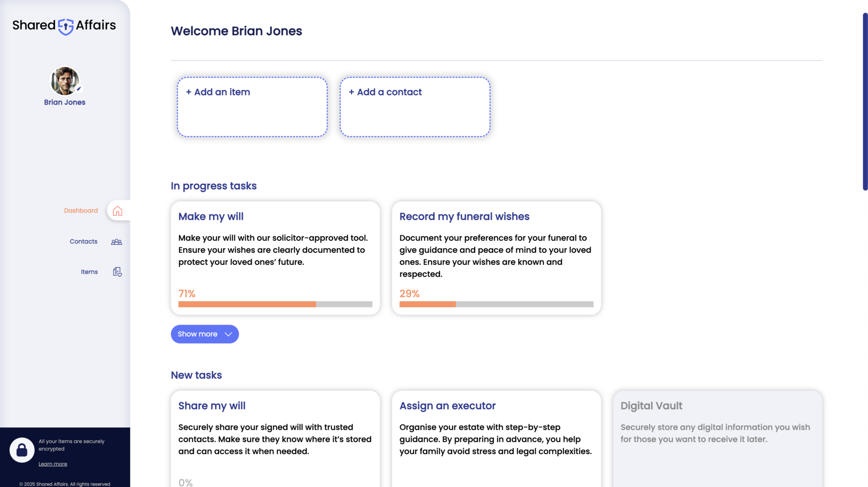Click Add an item card

[x=252, y=107]
